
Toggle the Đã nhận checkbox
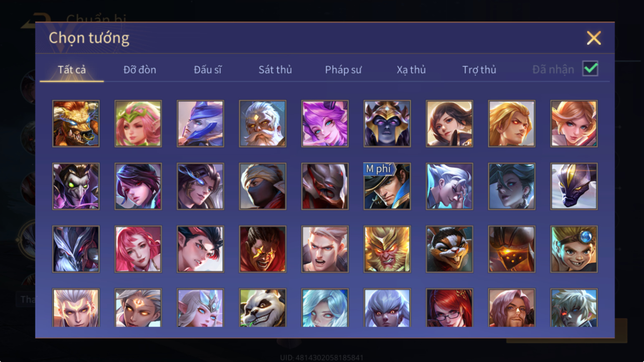[x=590, y=69]
